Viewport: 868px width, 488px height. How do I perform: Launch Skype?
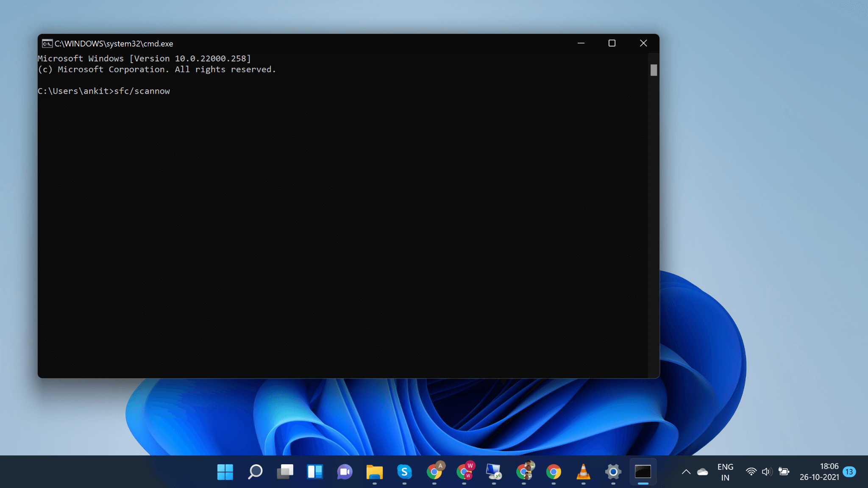404,471
